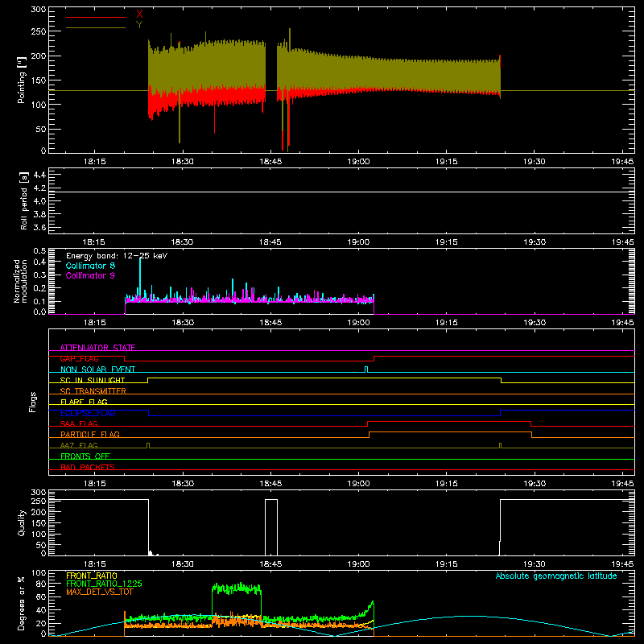644x644 pixels.
Task: Click 'Energy band: 12-25 keV' text
Action: pyautogui.click(x=117, y=256)
